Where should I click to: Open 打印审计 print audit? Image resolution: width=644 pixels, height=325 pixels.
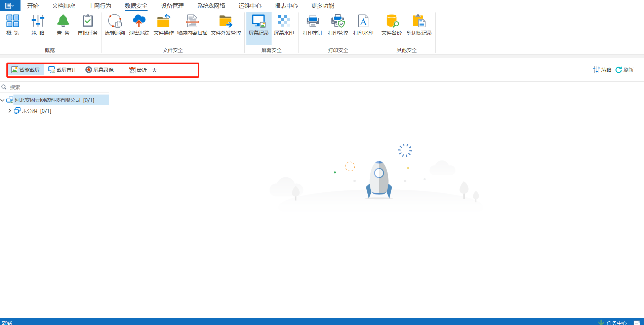coord(313,25)
